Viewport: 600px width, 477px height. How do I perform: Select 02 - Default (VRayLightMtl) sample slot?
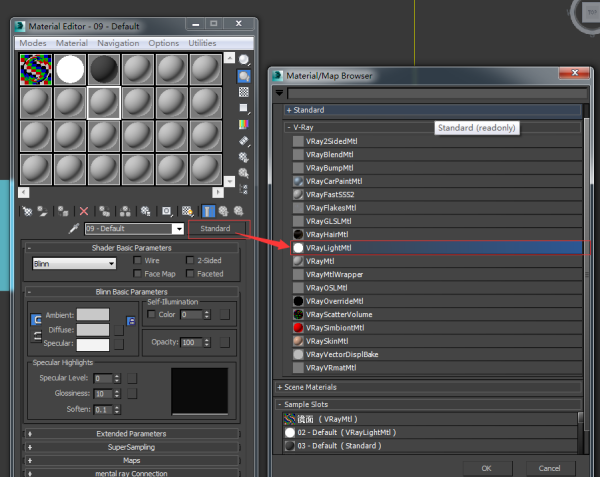[x=430, y=432]
